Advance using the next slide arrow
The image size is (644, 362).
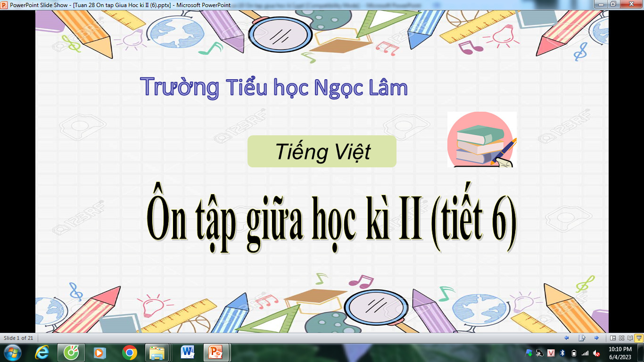point(596,338)
